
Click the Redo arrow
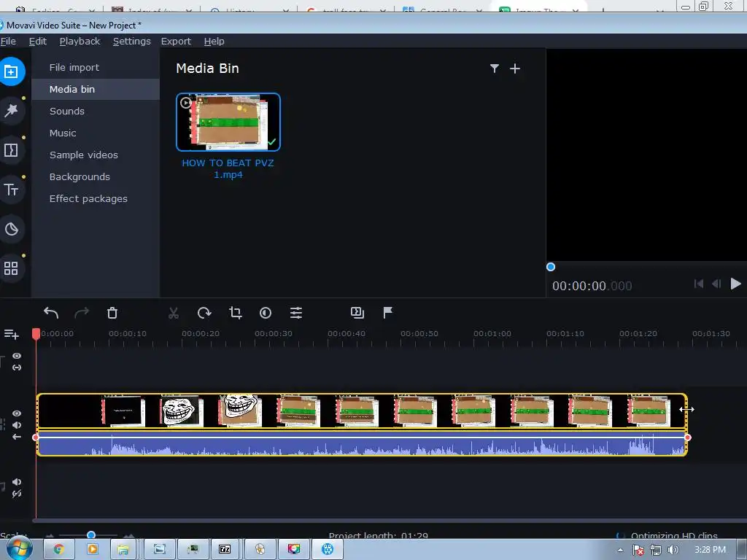coord(82,313)
